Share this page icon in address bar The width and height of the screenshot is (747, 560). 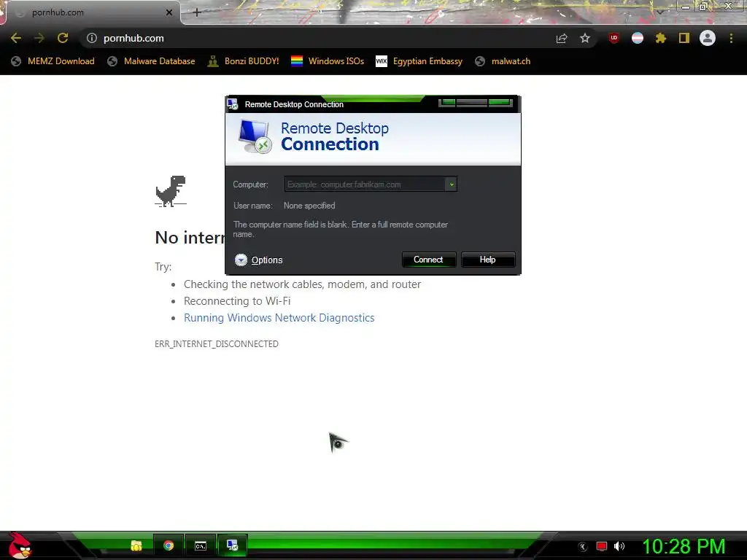point(562,38)
